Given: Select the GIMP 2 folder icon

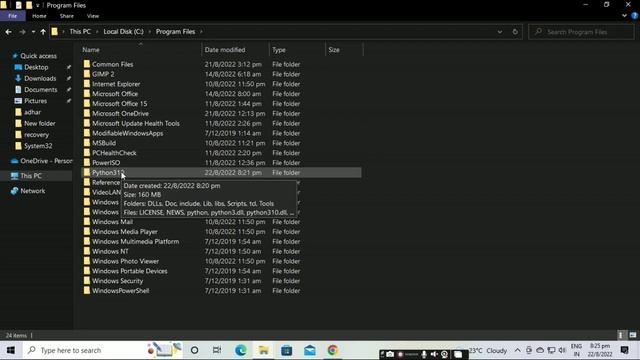Looking at the screenshot, I should point(87,74).
